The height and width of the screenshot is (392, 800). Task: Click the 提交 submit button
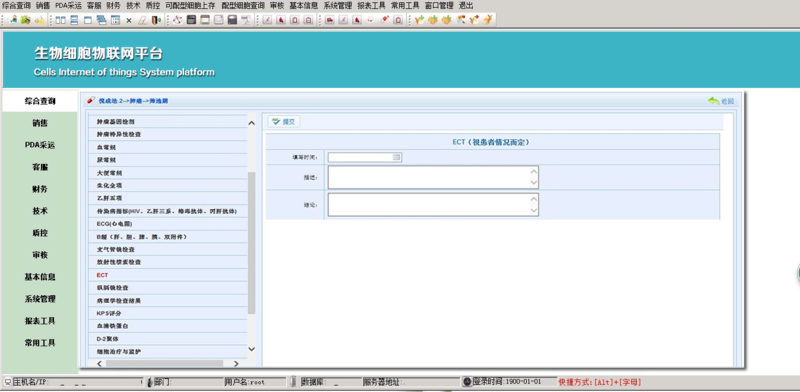pos(284,121)
